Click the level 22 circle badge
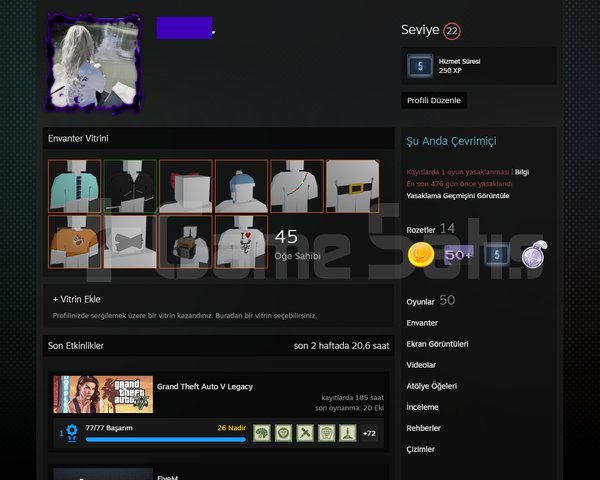This screenshot has height=480, width=600. [452, 31]
